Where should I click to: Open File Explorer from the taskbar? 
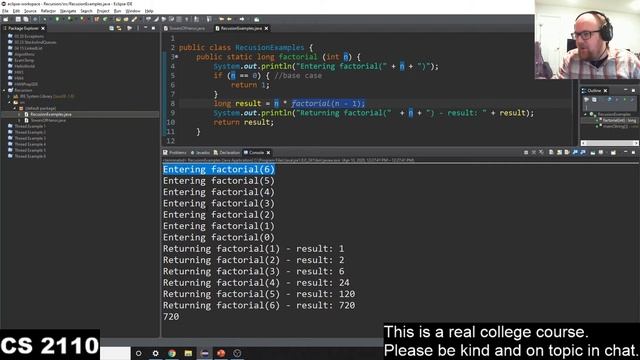[188, 353]
